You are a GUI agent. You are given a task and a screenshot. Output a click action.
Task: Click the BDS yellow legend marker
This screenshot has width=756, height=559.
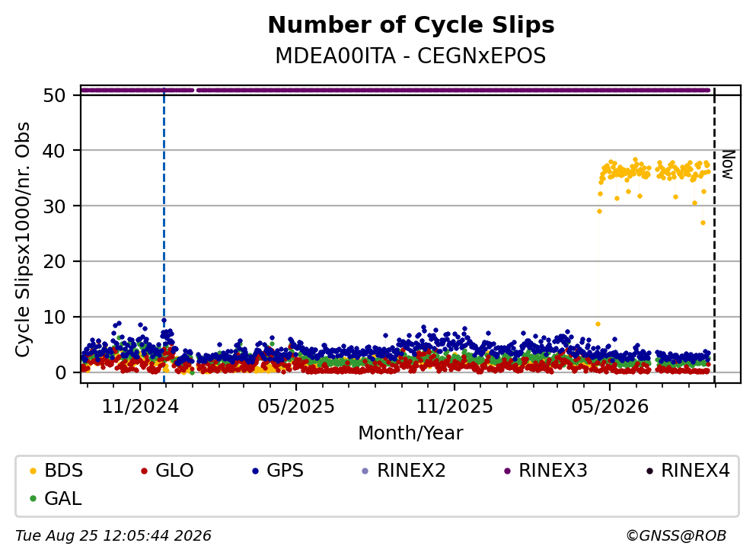coord(33,471)
